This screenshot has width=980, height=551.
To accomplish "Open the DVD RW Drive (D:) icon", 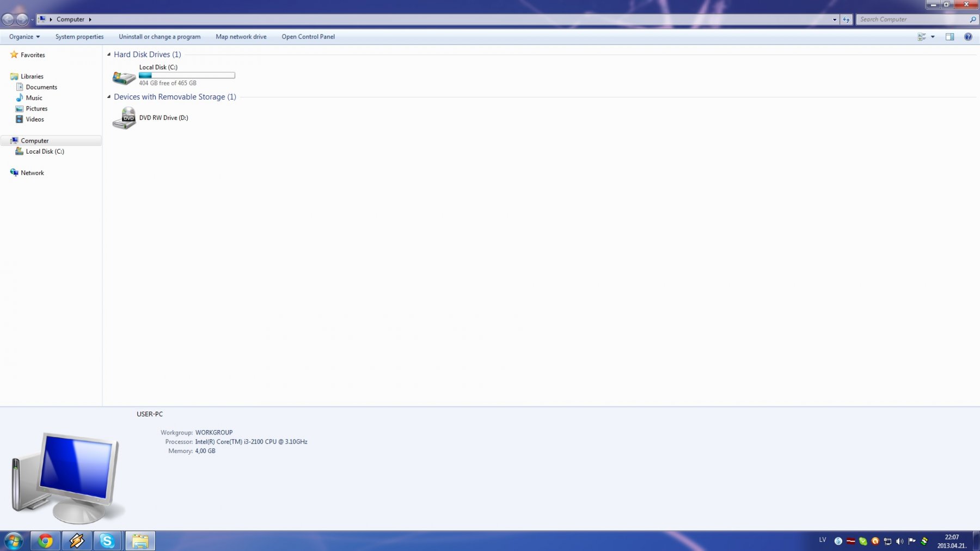I will (124, 118).
